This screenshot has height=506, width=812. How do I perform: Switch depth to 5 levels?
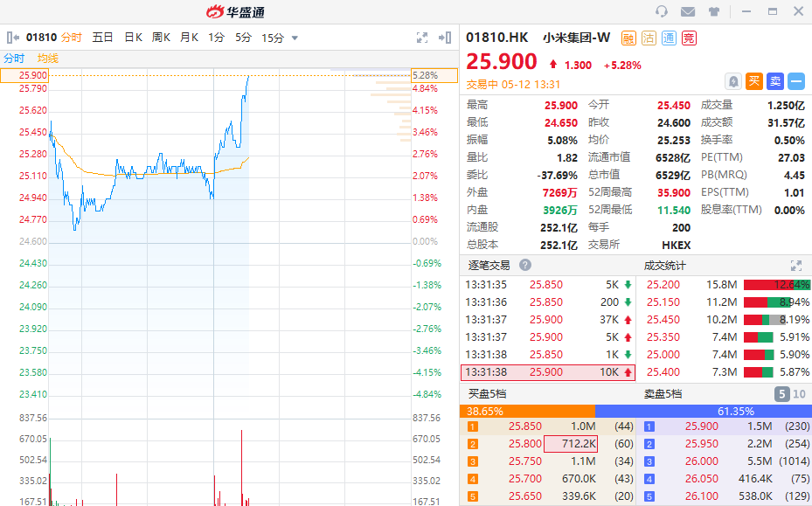[x=782, y=394]
